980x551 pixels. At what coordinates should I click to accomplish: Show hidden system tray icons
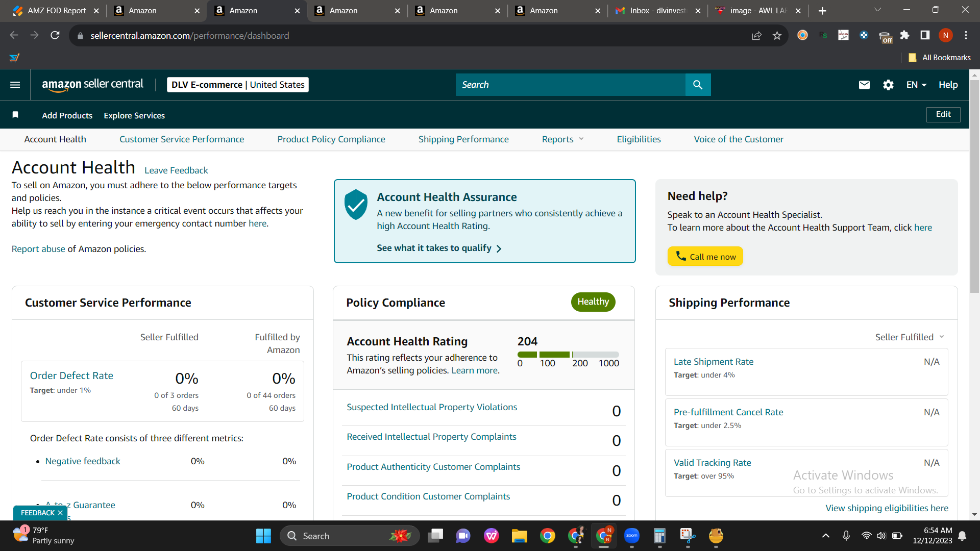click(x=825, y=536)
